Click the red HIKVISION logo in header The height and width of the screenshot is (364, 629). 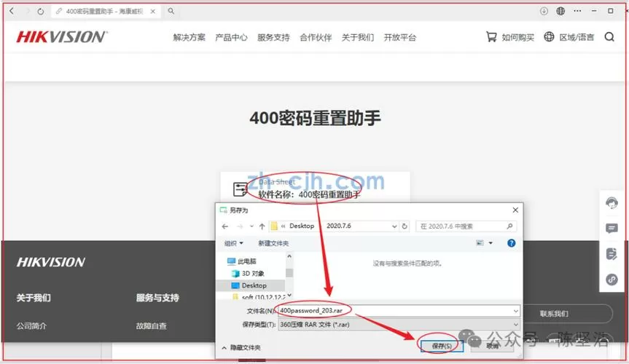tap(62, 37)
